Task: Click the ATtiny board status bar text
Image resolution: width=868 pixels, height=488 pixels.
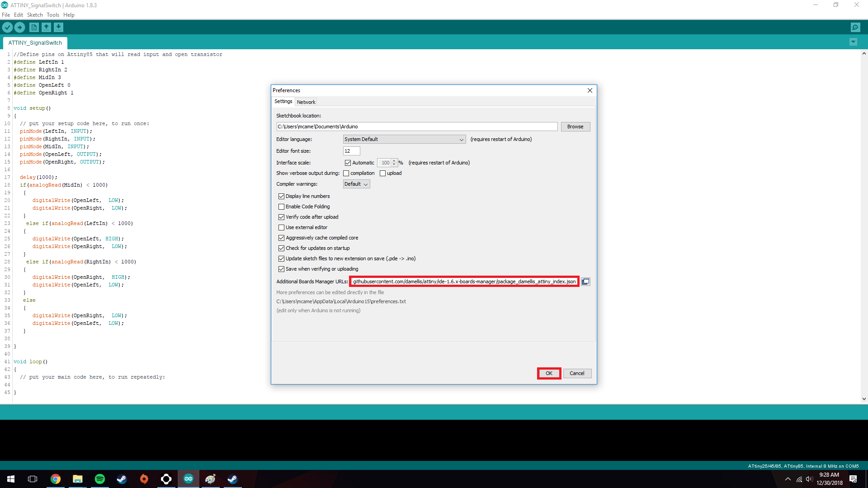Action: tap(803, 466)
